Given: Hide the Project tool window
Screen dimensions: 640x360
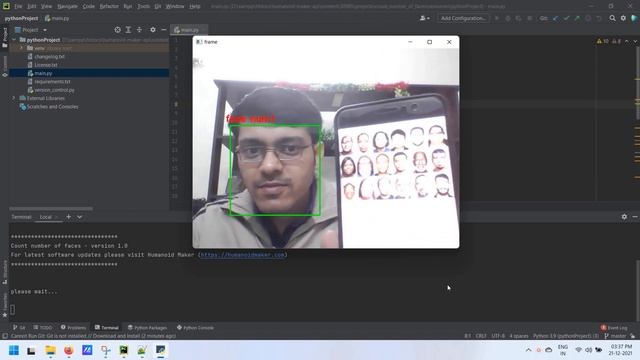Looking at the screenshot, I should [164, 30].
